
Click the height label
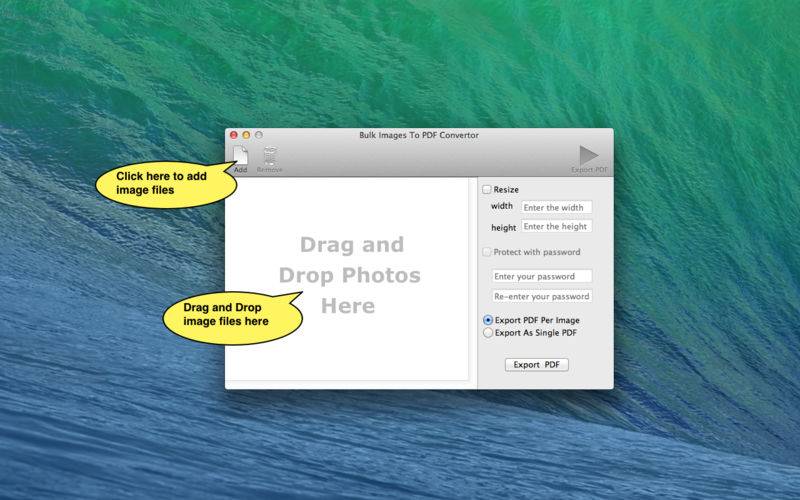[x=504, y=228]
